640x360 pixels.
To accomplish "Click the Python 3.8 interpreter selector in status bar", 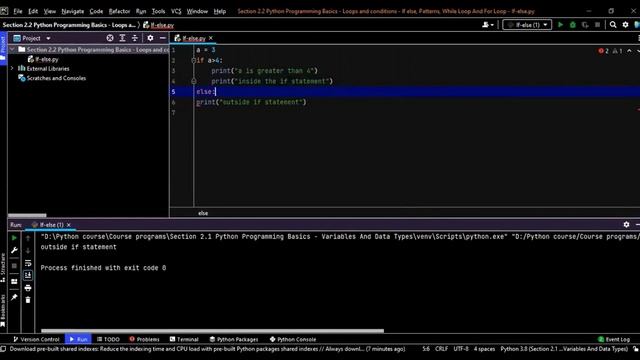I will 564,349.
